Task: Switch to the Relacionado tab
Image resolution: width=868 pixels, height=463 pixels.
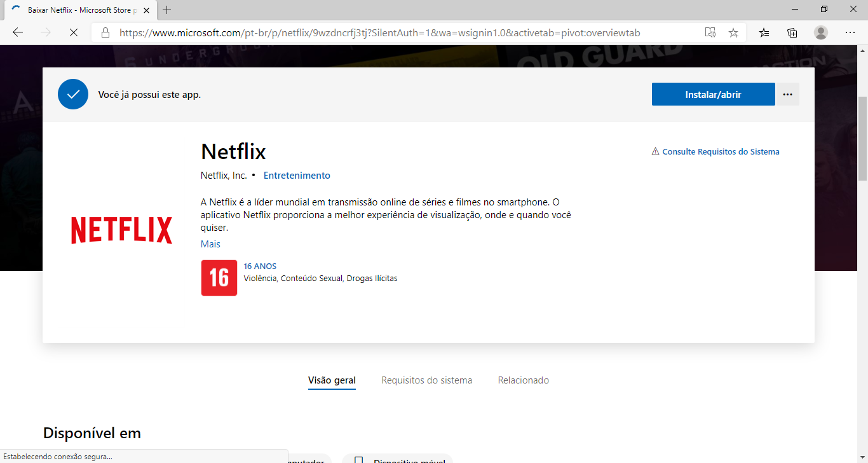Action: click(x=523, y=380)
